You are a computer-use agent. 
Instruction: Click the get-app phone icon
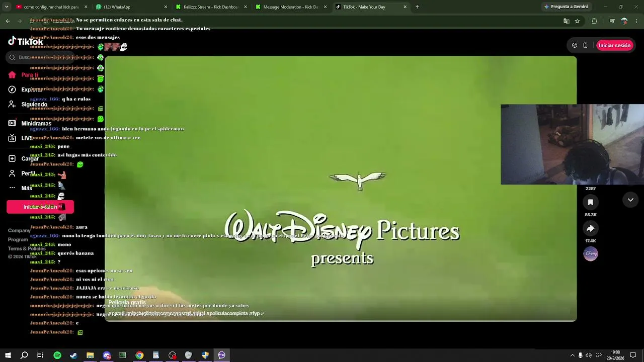click(x=585, y=45)
